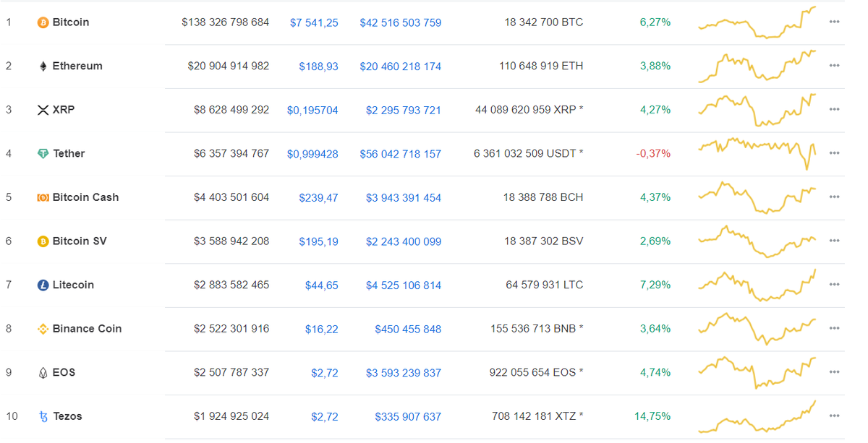Click the Ethereum price sparkline chart
868x443 pixels.
[x=757, y=66]
